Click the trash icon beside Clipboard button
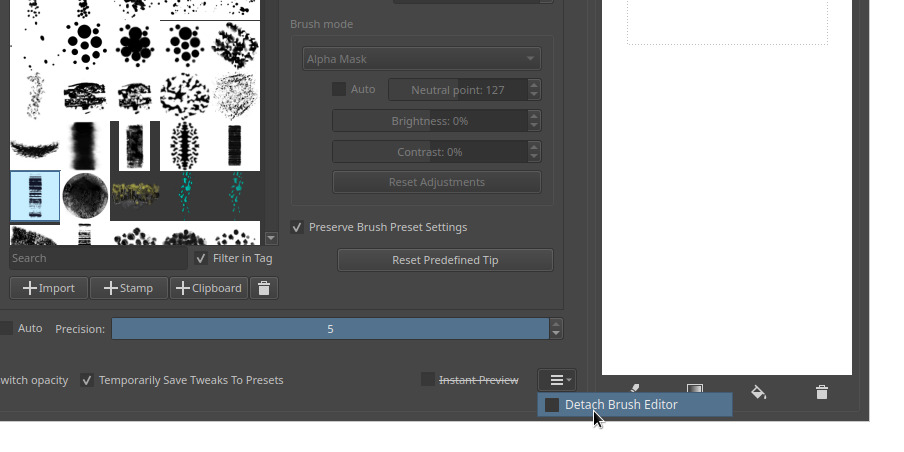The width and height of the screenshot is (904, 452). click(x=264, y=288)
